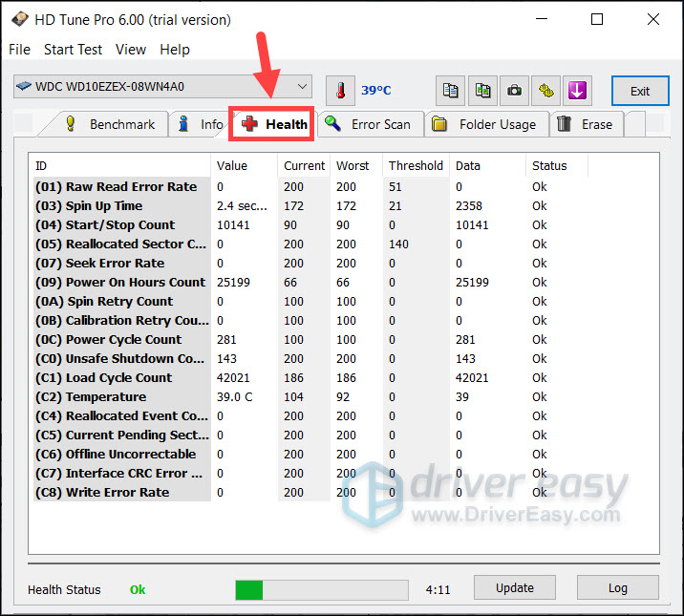Screen dimensions: 684x616
Task: Open the File menu
Action: coord(19,50)
